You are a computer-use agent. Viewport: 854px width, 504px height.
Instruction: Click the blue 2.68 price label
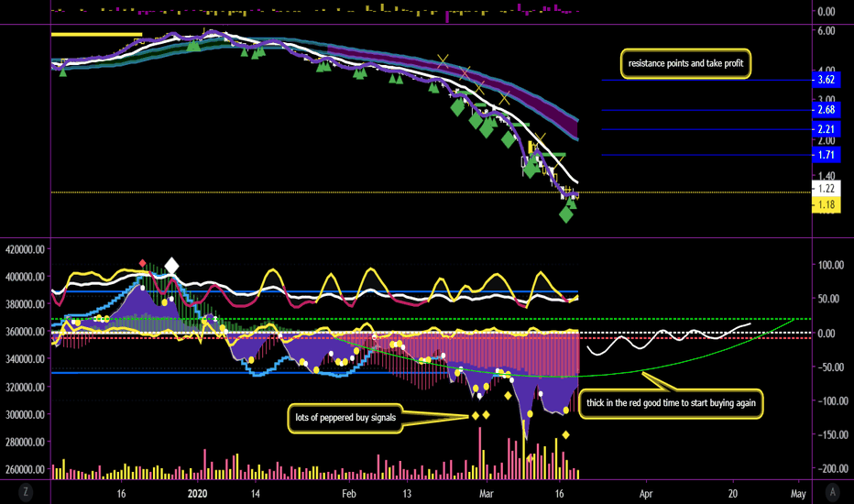coord(827,110)
